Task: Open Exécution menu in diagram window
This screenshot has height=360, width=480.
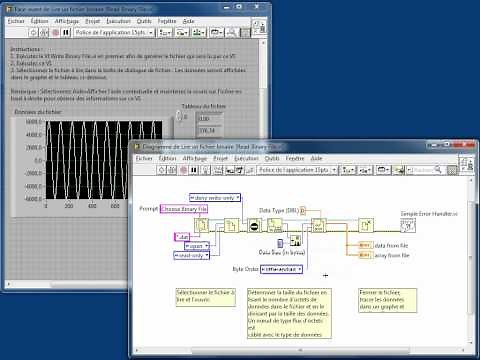Action: pyautogui.click(x=246, y=158)
